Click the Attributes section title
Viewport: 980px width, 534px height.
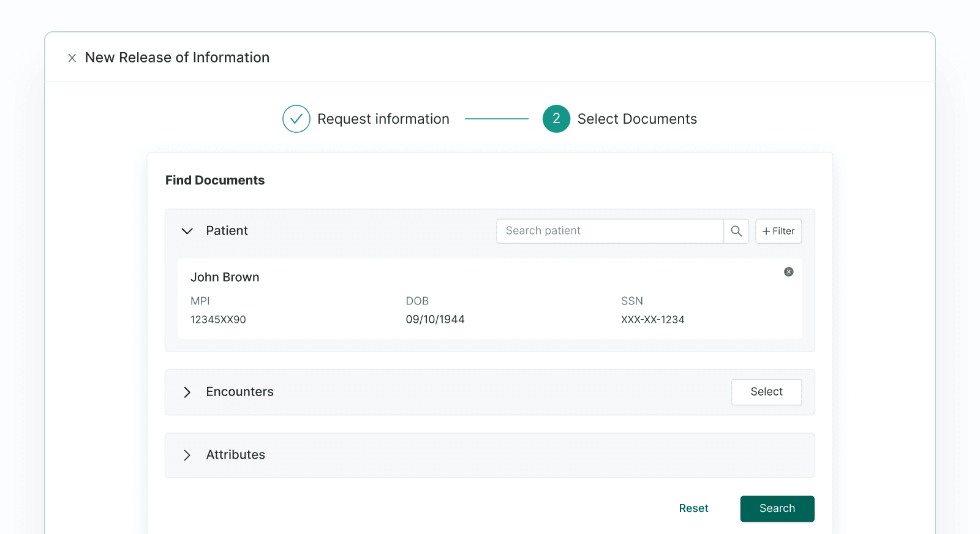tap(235, 455)
